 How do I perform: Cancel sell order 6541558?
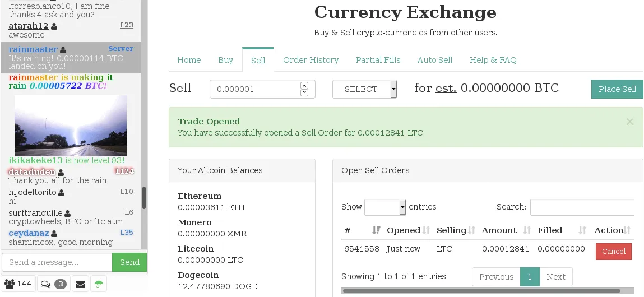[614, 252]
